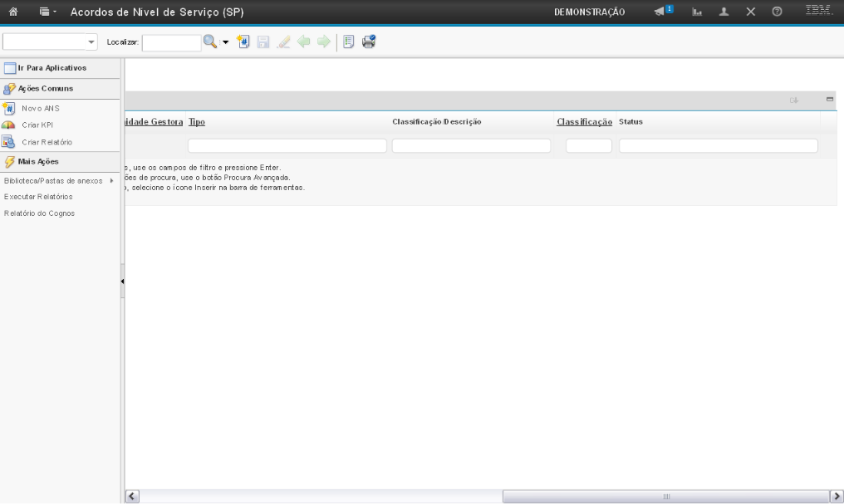The width and height of the screenshot is (844, 504).
Task: Click the Home icon in header
Action: [12, 12]
